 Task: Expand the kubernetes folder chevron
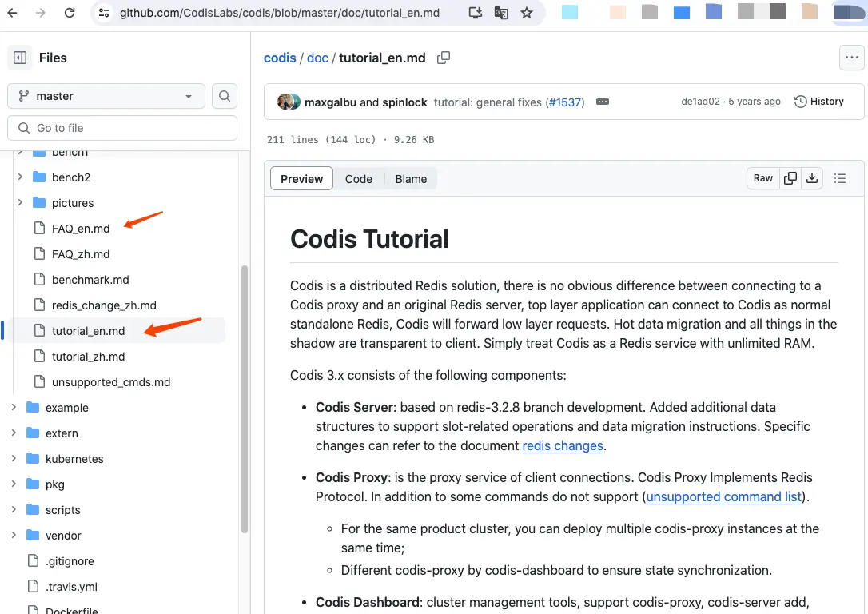(14, 458)
